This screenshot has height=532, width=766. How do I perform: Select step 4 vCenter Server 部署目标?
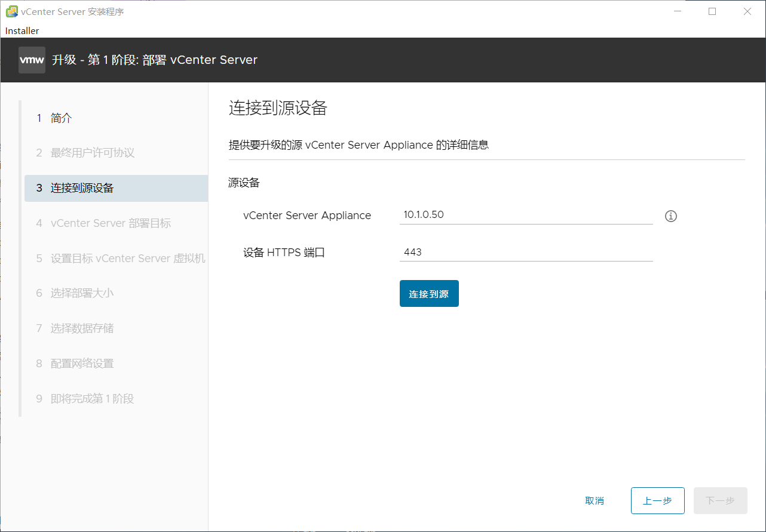click(111, 223)
